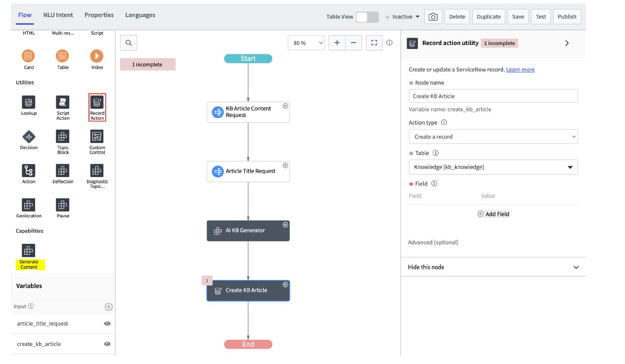This screenshot has width=625, height=364.
Task: Choose the Decision utility icon
Action: (29, 136)
